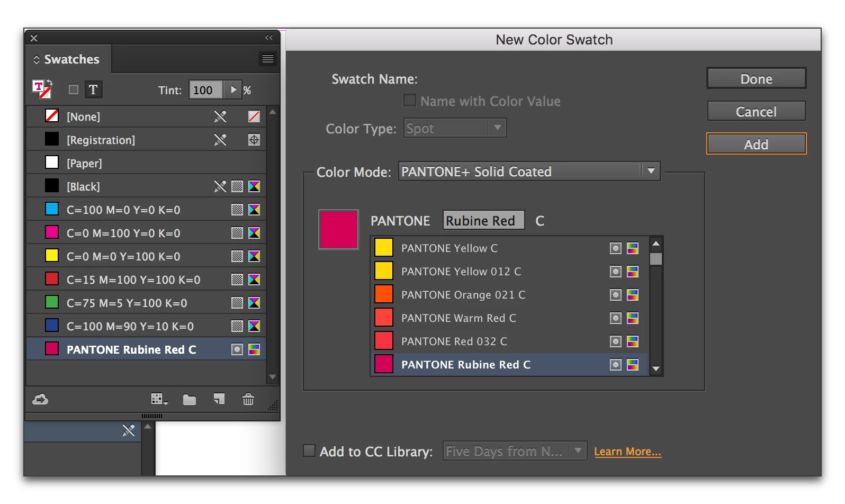Select Formatting affects container square icon
Image resolution: width=845 pixels, height=504 pixels.
click(74, 89)
